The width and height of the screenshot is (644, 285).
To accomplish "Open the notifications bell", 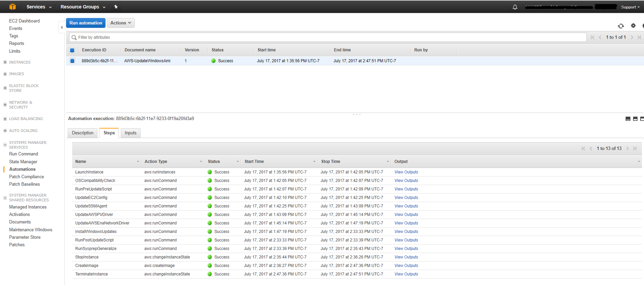I will click(515, 7).
